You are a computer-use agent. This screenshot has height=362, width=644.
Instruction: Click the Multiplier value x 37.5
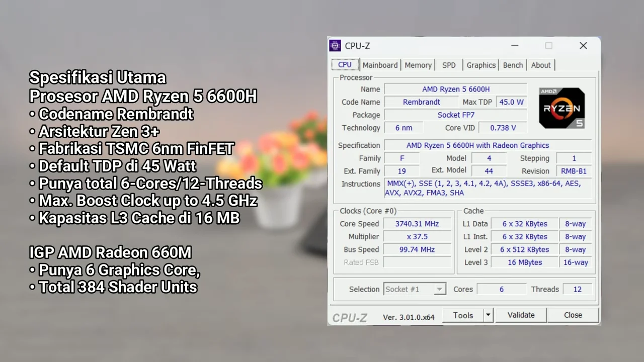coord(417,237)
